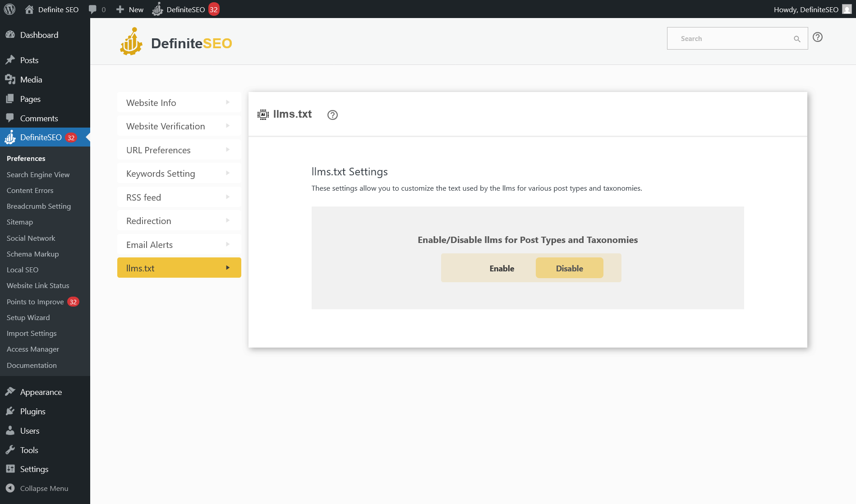Click the Collapse Menu arrow icon

(10, 488)
